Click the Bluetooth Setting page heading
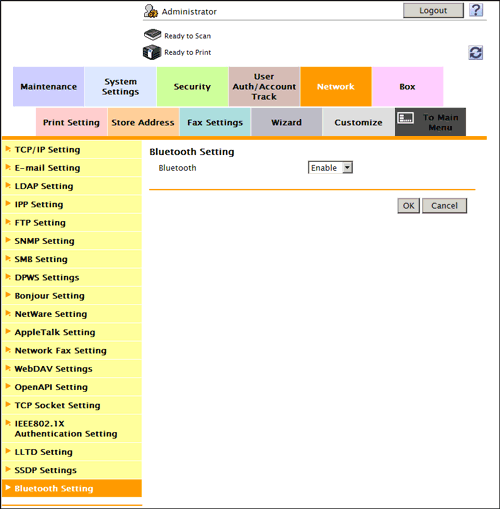The height and width of the screenshot is (509, 500). point(192,152)
